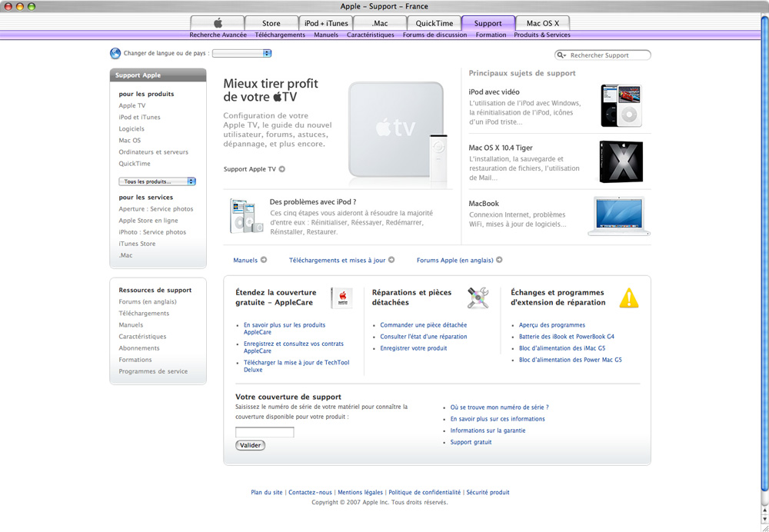Click Abonnements in Ressources de support
The width and height of the screenshot is (769, 532).
(138, 348)
